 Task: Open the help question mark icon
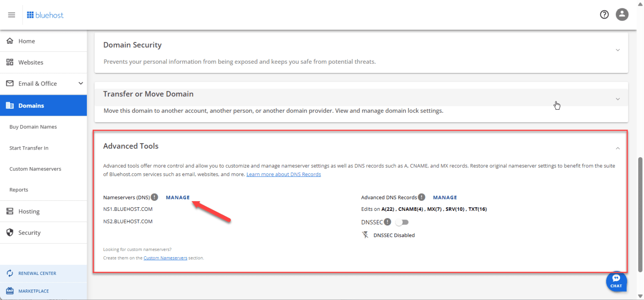604,14
